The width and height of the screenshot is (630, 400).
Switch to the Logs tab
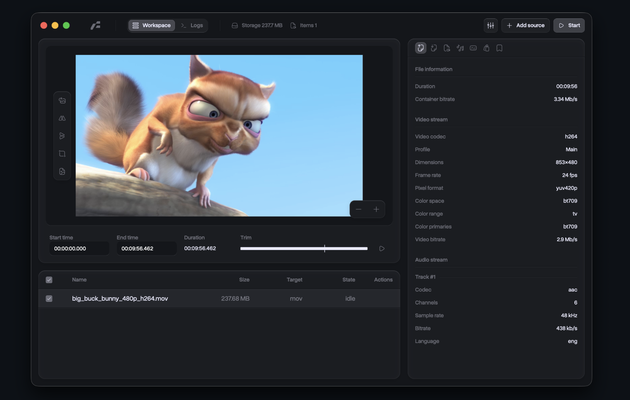(x=192, y=25)
